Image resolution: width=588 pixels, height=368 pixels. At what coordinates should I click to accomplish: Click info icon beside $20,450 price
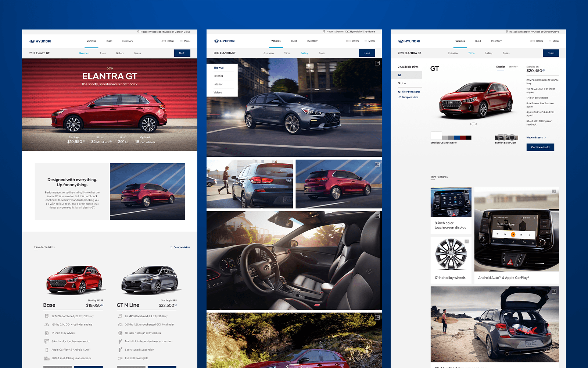click(x=544, y=70)
